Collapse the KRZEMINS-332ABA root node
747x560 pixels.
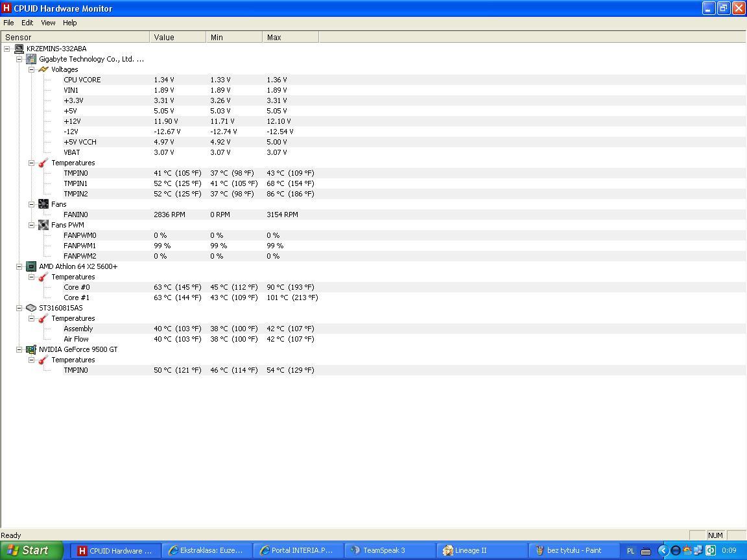(7, 49)
